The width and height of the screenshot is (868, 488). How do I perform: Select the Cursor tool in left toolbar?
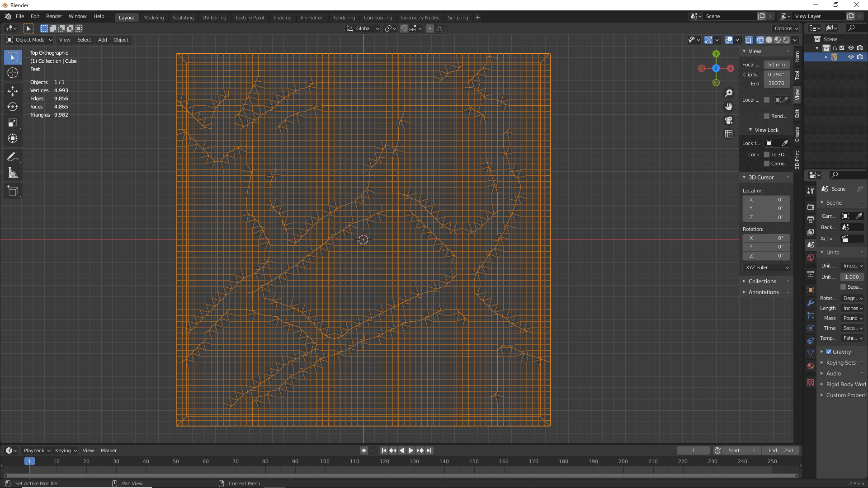tap(13, 73)
